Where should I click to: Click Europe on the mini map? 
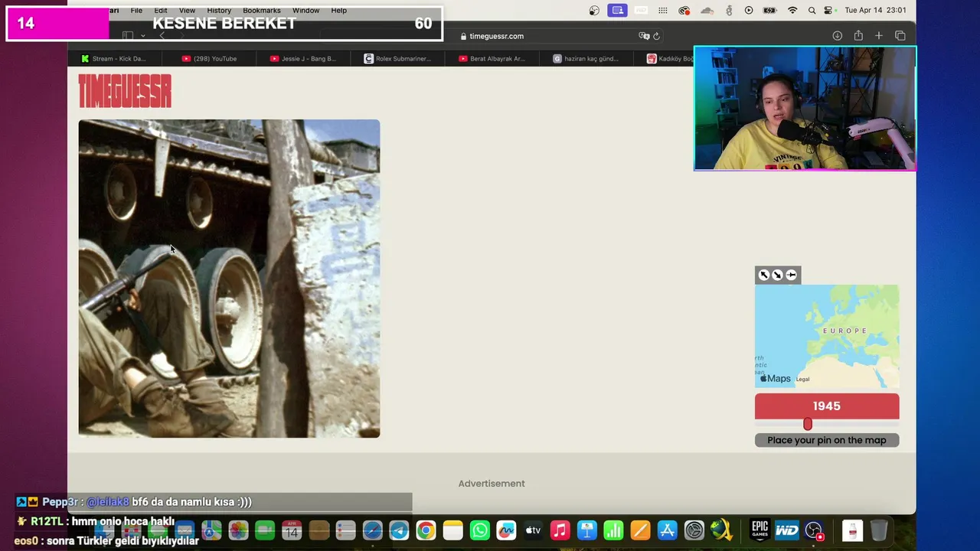point(845,331)
